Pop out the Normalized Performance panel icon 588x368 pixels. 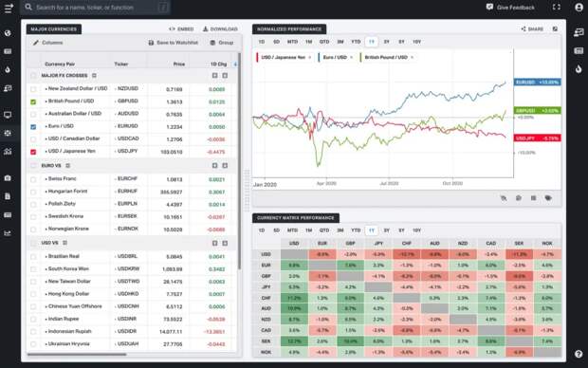555,28
